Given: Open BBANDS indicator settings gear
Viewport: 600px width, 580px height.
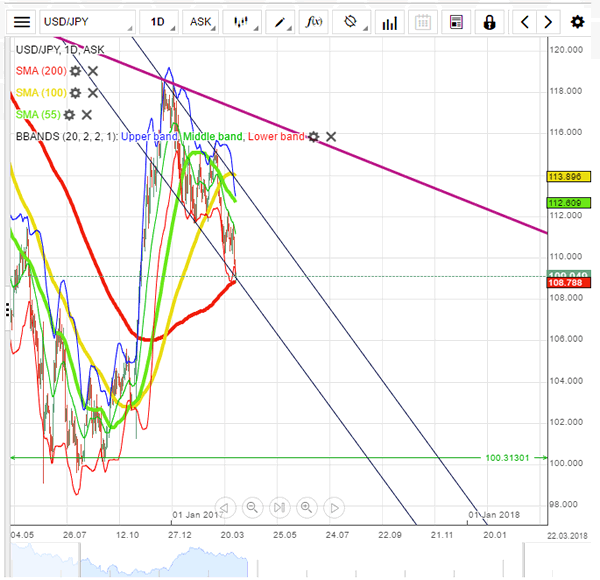Looking at the screenshot, I should coord(313,137).
